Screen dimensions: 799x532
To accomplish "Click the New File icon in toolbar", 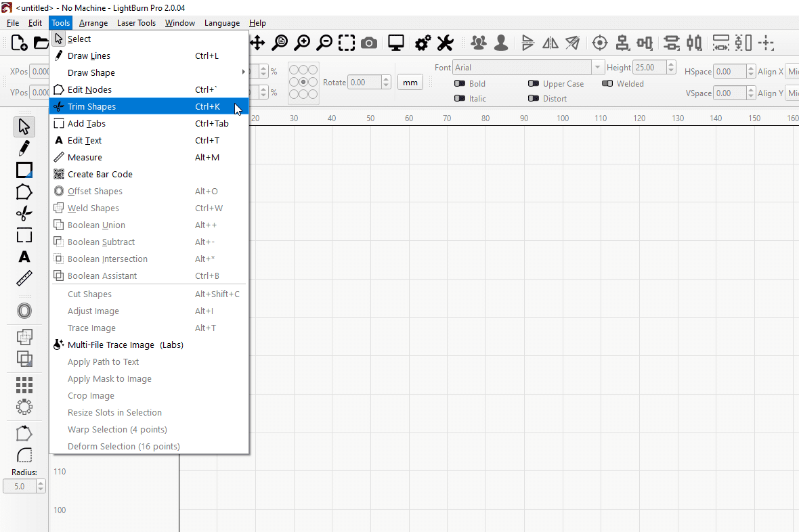I will click(x=20, y=43).
